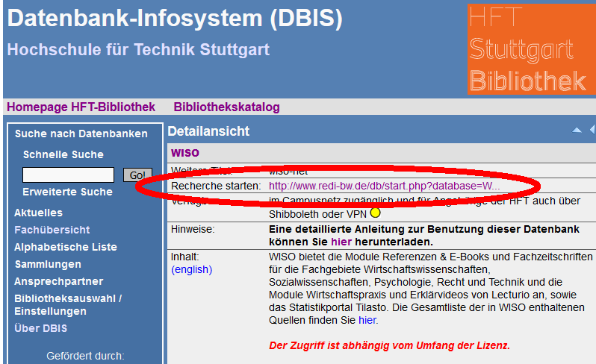
Task: Select Aktuelles in the sidebar
Action: coord(38,213)
